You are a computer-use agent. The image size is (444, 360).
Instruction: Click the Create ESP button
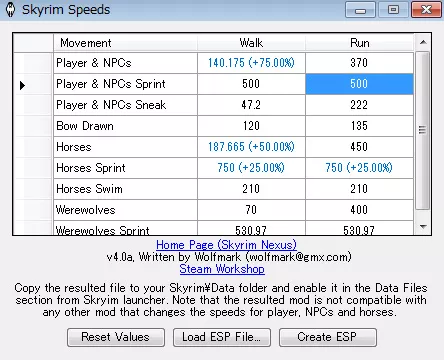328,337
